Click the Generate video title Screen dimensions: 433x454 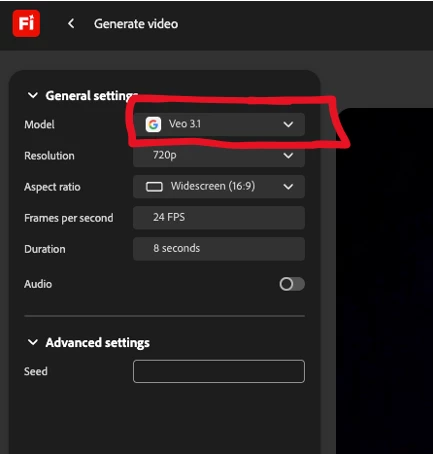point(136,24)
